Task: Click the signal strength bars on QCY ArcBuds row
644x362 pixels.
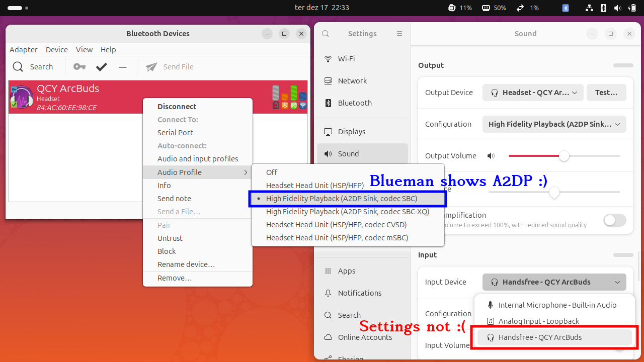Action: click(x=289, y=97)
